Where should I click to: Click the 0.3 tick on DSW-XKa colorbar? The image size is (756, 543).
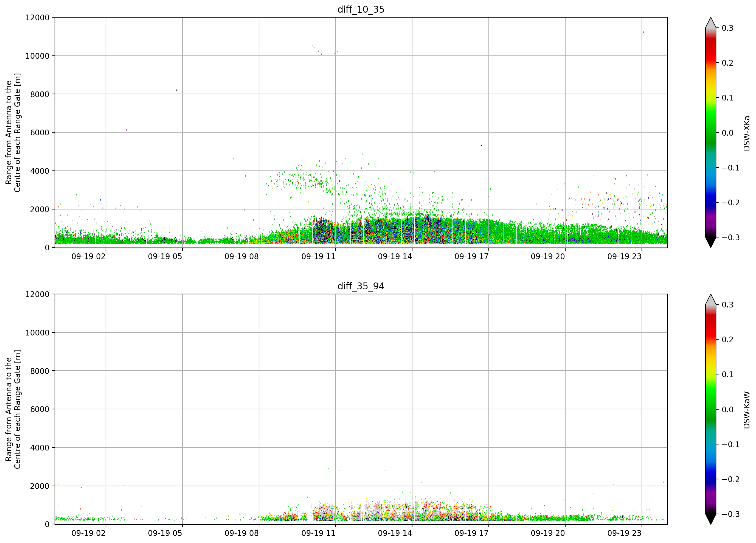[x=727, y=28]
